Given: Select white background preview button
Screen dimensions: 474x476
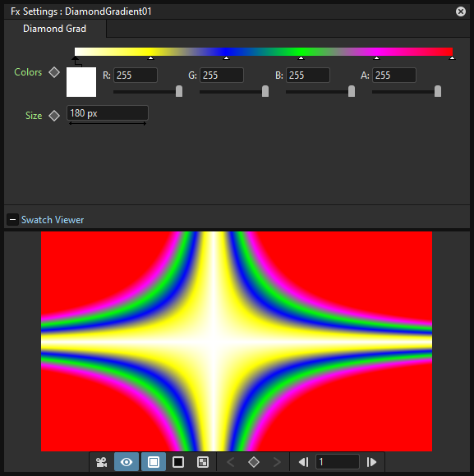Looking at the screenshot, I should click(x=154, y=462).
